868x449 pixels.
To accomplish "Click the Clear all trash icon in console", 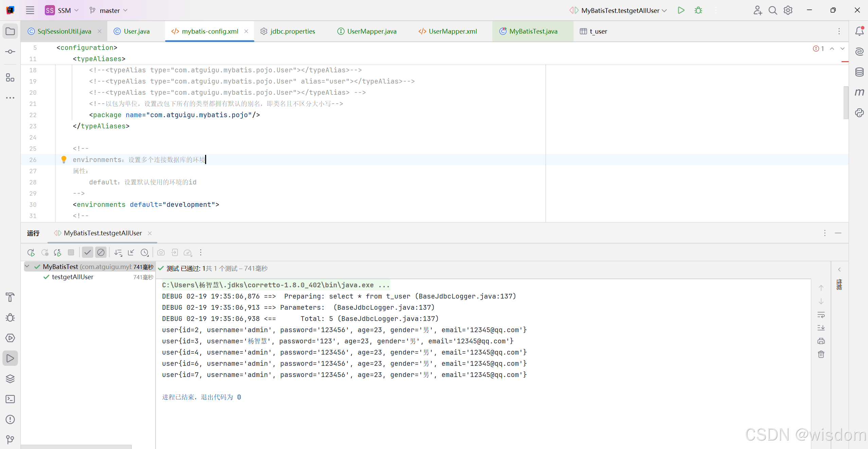I will (x=821, y=355).
